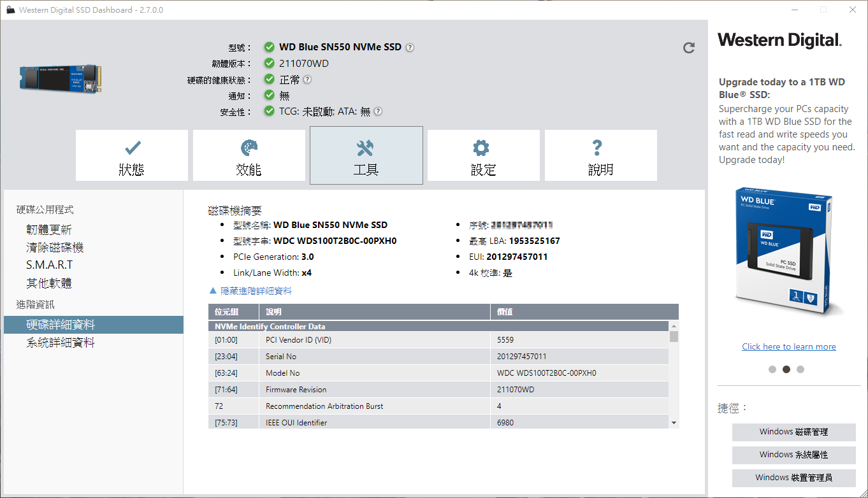Viewport: 868px width, 498px height.
Task: Open the 設定 settings tab
Action: click(483, 156)
